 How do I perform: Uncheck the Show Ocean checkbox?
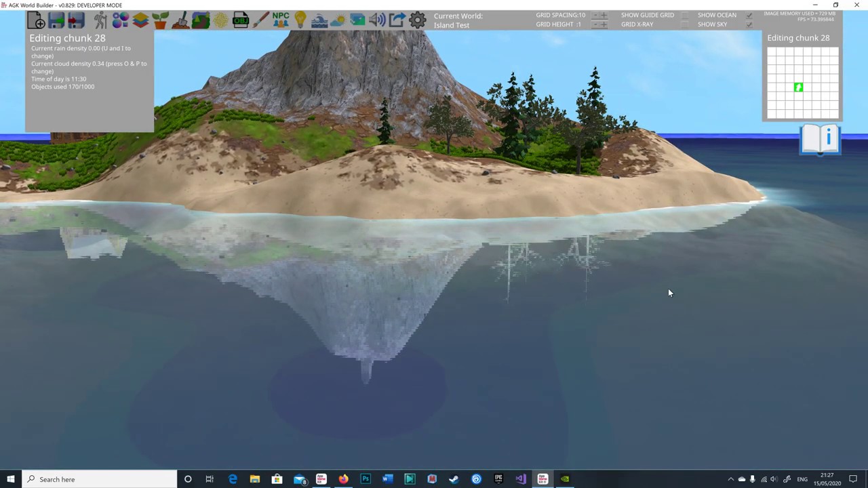[x=749, y=15]
